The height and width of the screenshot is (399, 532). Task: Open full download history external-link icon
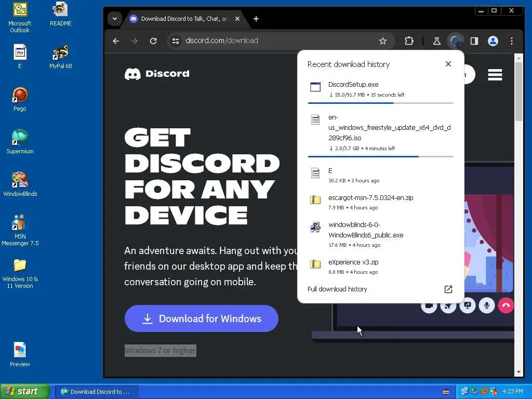coord(448,289)
